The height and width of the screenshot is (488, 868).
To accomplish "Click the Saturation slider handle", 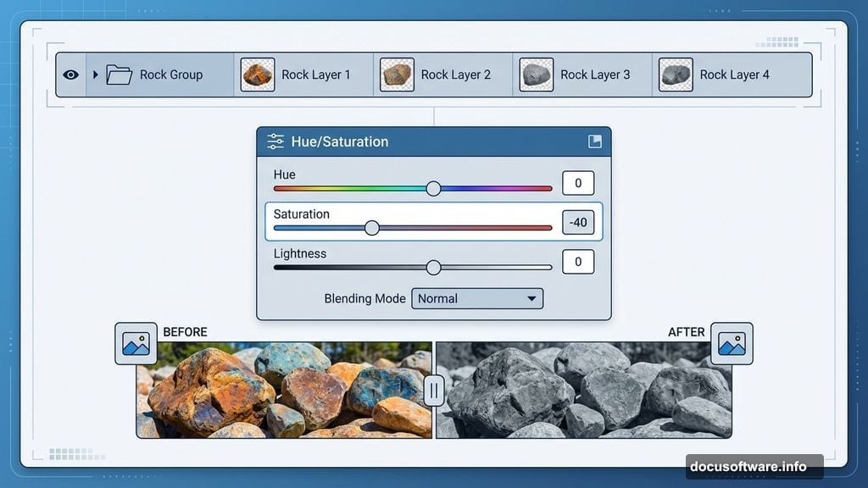I will tap(372, 228).
